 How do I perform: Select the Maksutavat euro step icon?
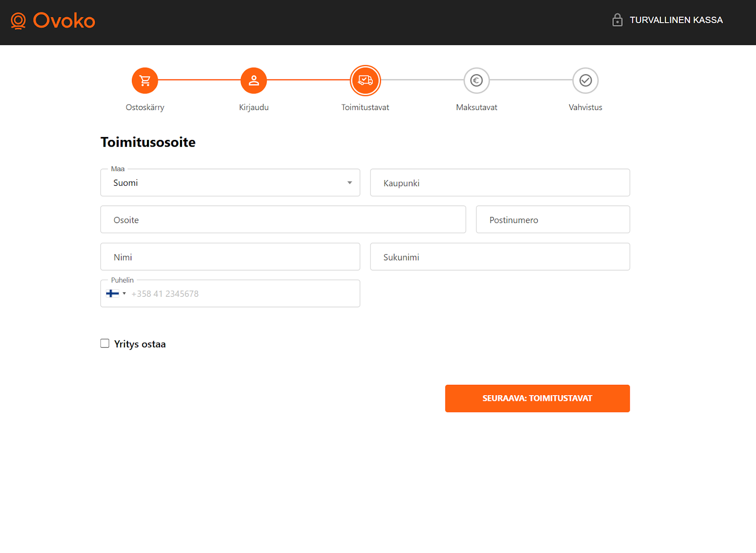477,80
